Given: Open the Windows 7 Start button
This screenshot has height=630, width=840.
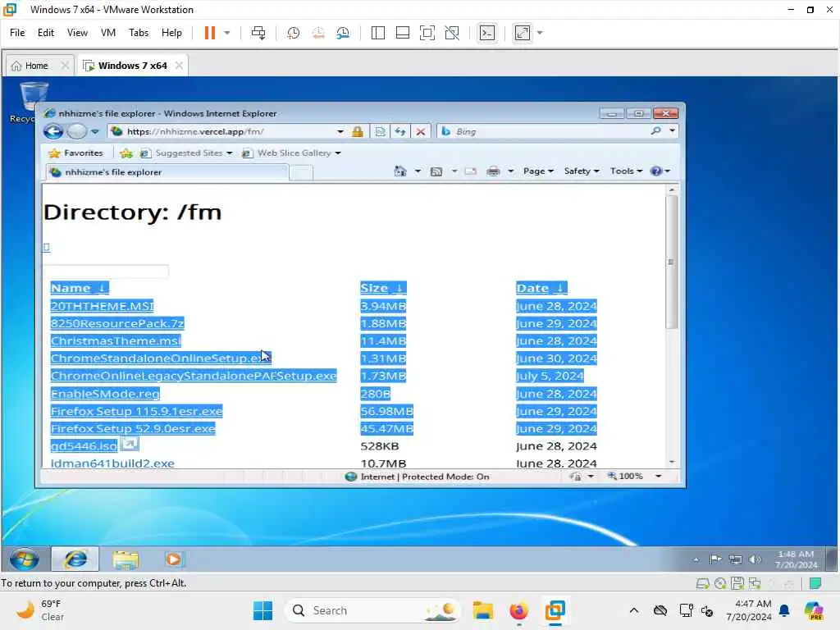Looking at the screenshot, I should pos(24,559).
